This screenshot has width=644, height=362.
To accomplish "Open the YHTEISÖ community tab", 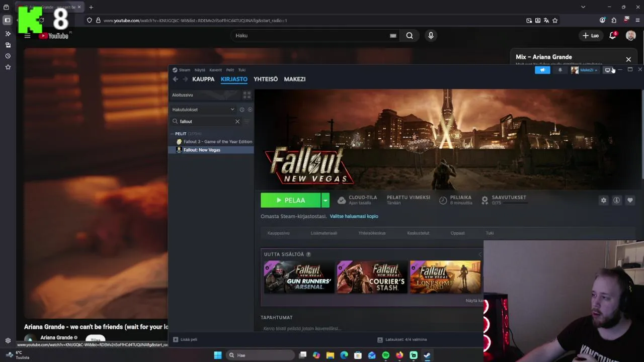I will tap(266, 79).
